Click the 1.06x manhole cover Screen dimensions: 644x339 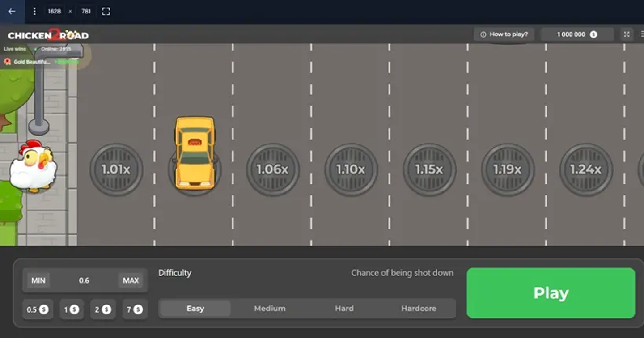[273, 169]
